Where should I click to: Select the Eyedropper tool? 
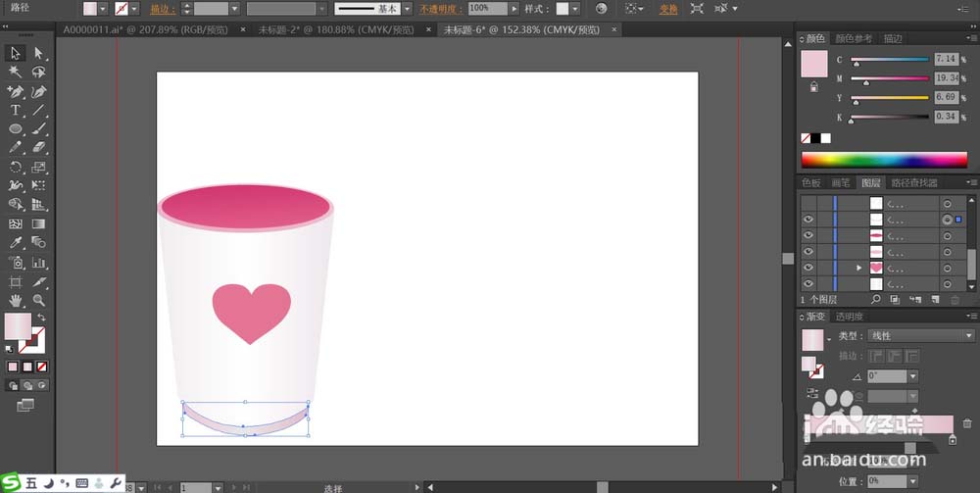pos(16,242)
